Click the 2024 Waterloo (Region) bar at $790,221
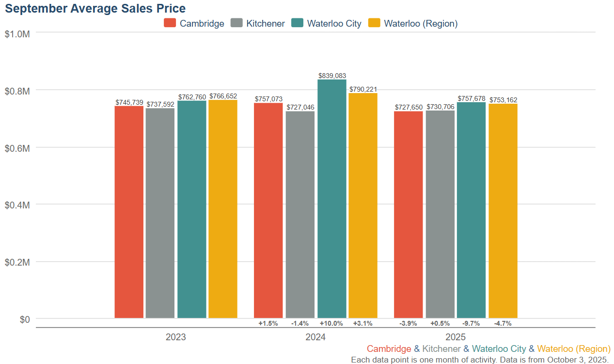 click(363, 206)
